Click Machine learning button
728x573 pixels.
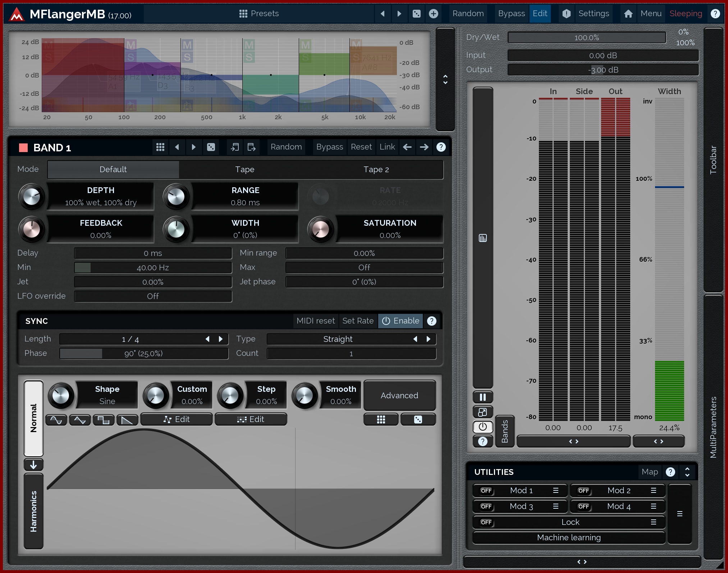(569, 538)
